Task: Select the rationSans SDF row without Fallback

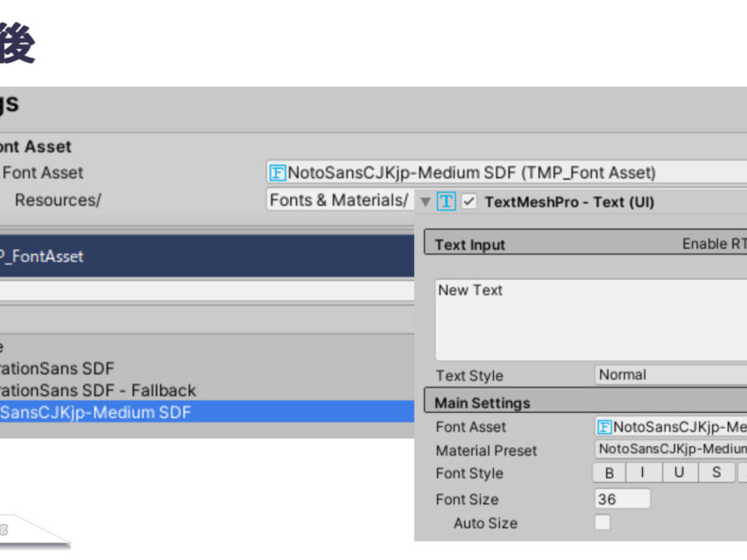Action: coord(207,368)
